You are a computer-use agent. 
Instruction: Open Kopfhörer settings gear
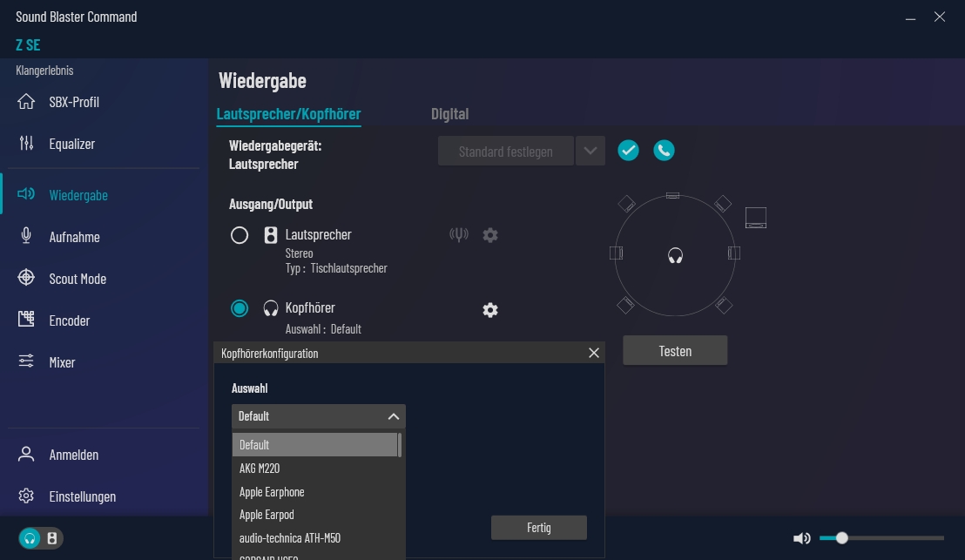point(489,310)
